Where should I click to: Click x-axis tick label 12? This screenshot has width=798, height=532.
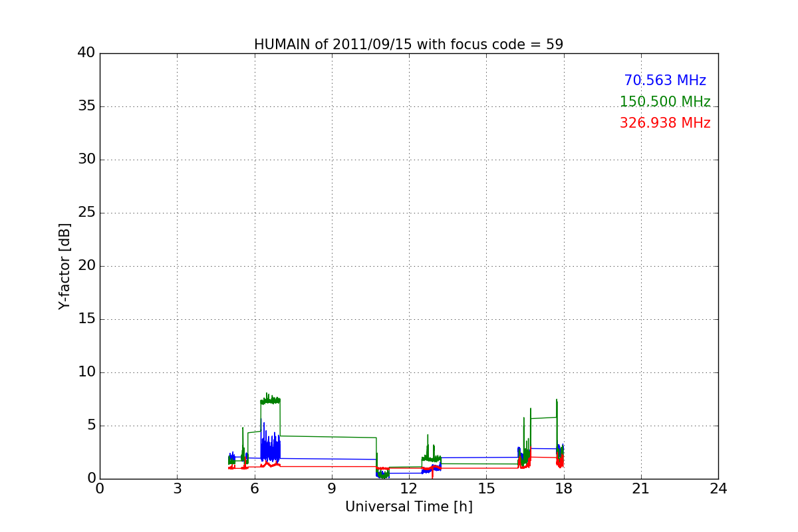click(x=409, y=489)
